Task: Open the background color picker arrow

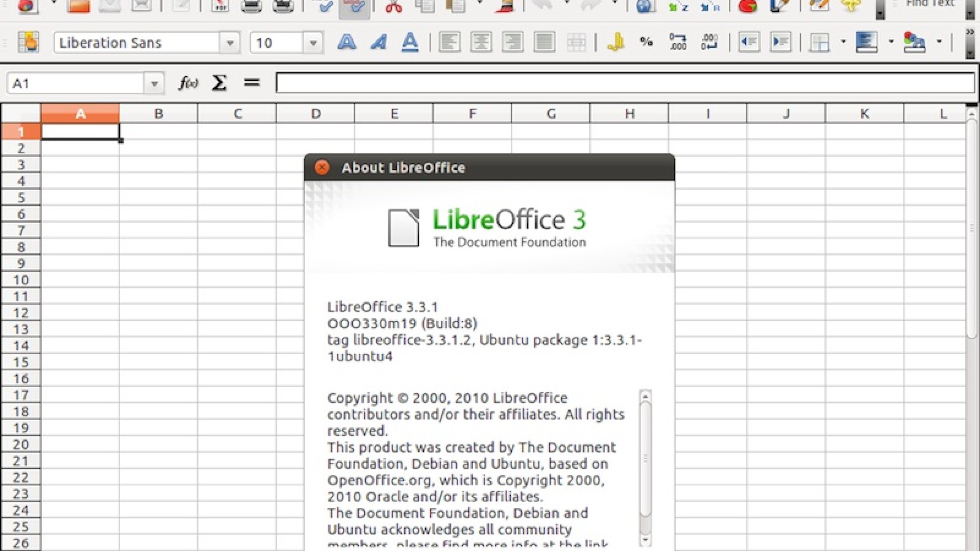Action: [x=891, y=42]
